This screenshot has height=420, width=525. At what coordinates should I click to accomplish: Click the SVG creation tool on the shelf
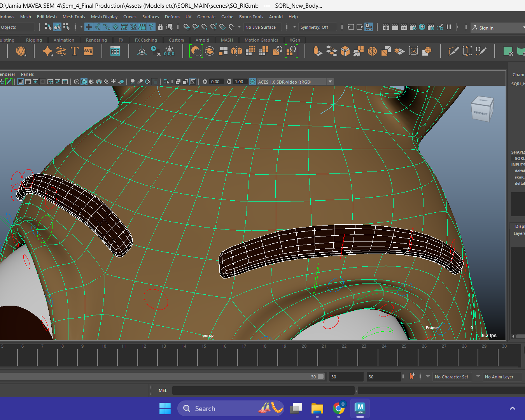pos(88,51)
